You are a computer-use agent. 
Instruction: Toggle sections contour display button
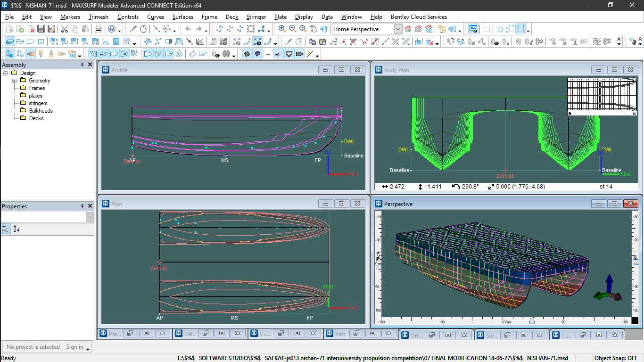pos(93,55)
